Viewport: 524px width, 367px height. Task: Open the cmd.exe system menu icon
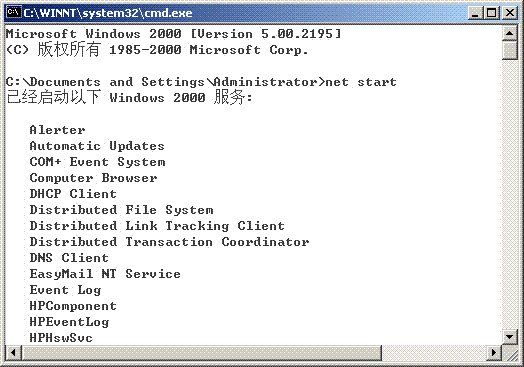[x=14, y=13]
